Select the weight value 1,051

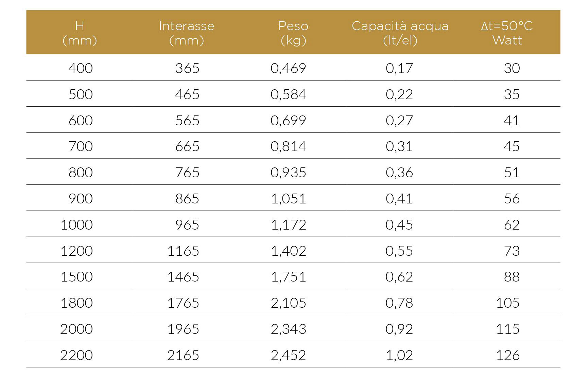point(288,199)
